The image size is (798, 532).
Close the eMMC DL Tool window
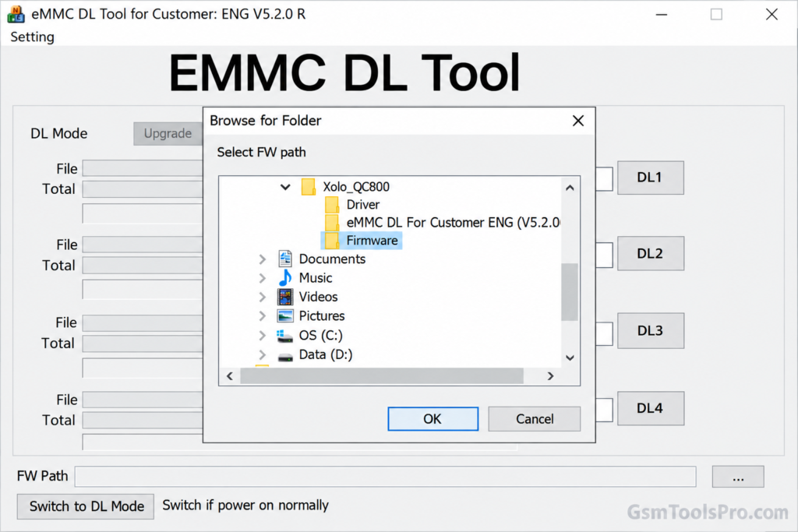pyautogui.click(x=772, y=14)
